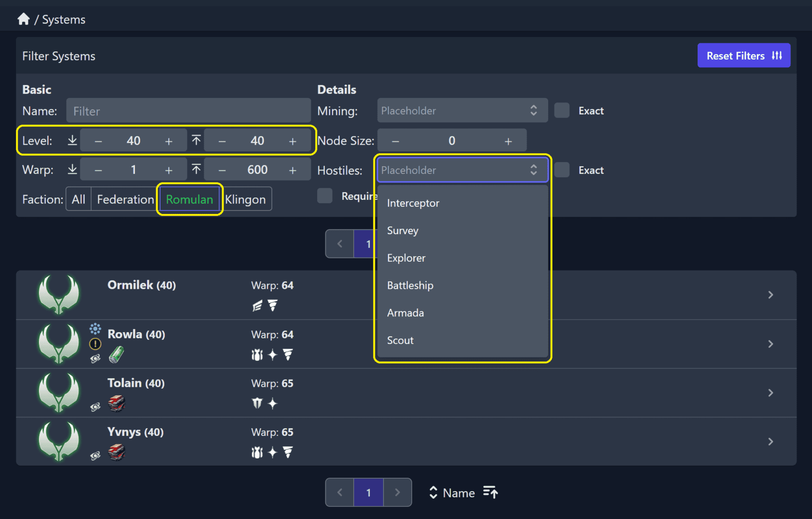Image resolution: width=812 pixels, height=519 pixels.
Task: Enable the Exact checkbox for Mining
Action: pos(562,111)
